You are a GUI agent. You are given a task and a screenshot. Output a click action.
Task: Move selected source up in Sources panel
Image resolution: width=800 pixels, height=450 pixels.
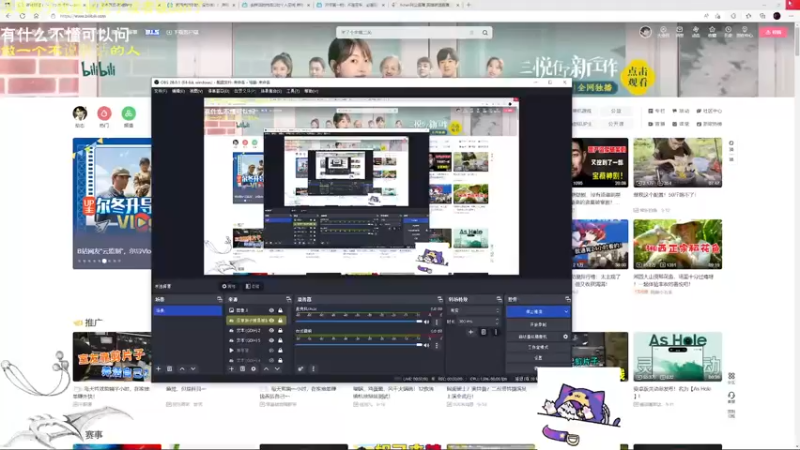click(266, 368)
